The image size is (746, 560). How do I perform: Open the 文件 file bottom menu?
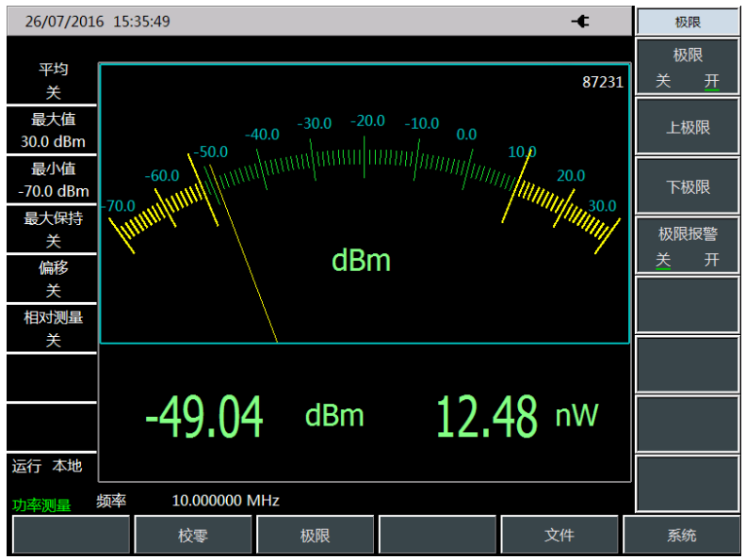click(x=559, y=536)
